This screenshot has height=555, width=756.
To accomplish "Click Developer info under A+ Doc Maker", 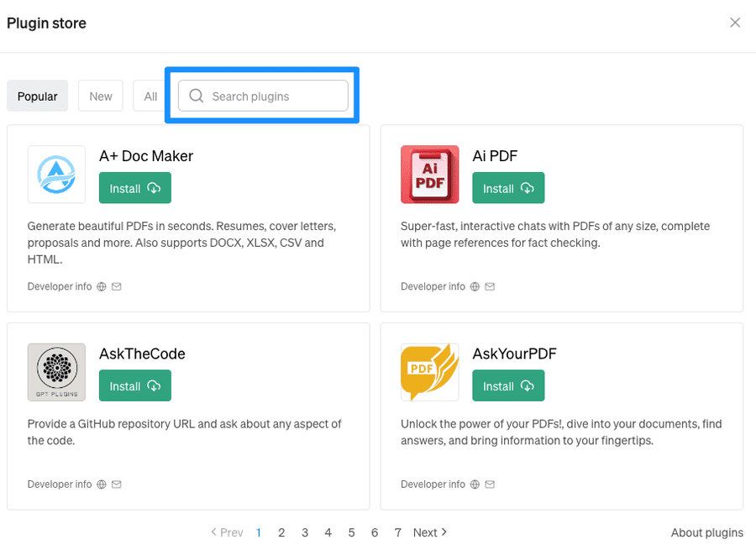I will pos(60,286).
